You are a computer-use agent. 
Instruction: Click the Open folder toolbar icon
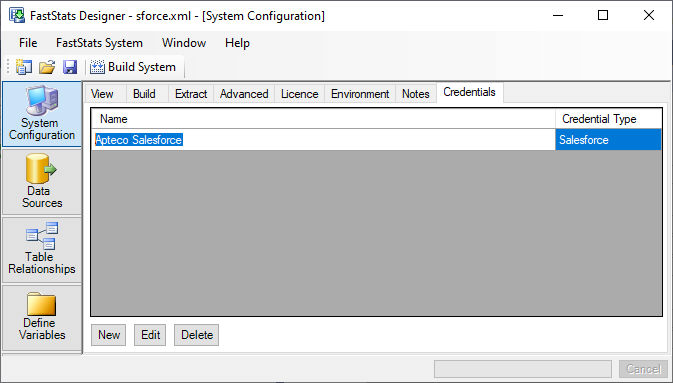click(x=47, y=67)
